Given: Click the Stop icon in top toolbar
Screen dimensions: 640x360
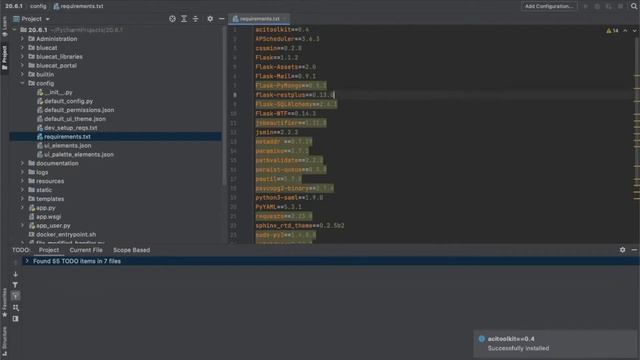Looking at the screenshot, I should (x=620, y=6).
